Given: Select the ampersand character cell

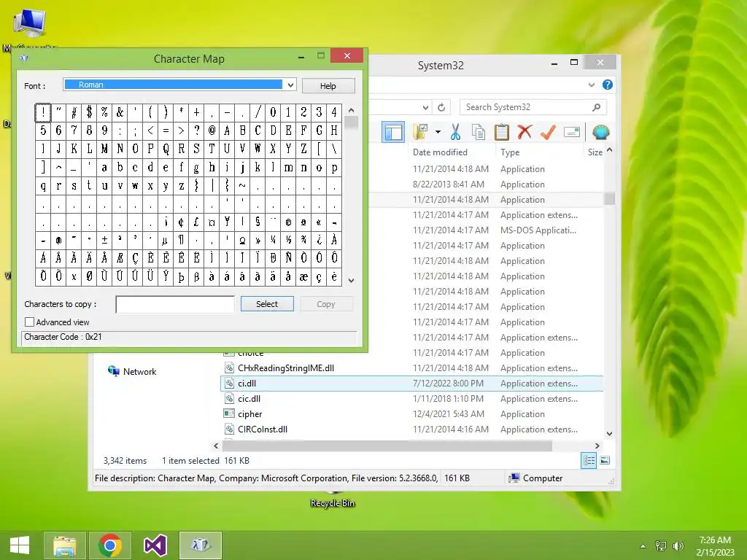Looking at the screenshot, I should (x=120, y=112).
